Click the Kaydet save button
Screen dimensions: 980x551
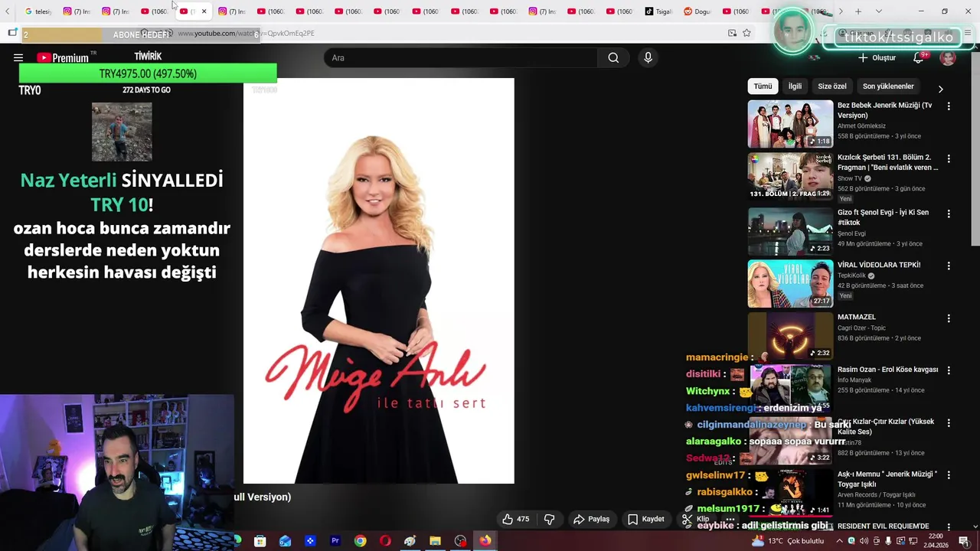point(646,519)
